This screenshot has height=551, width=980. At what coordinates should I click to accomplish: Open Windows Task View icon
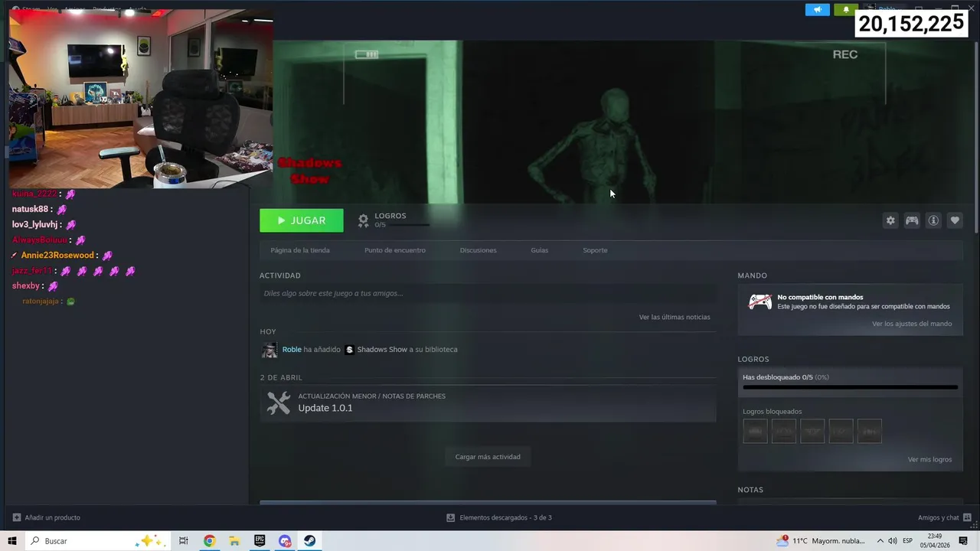(184, 541)
